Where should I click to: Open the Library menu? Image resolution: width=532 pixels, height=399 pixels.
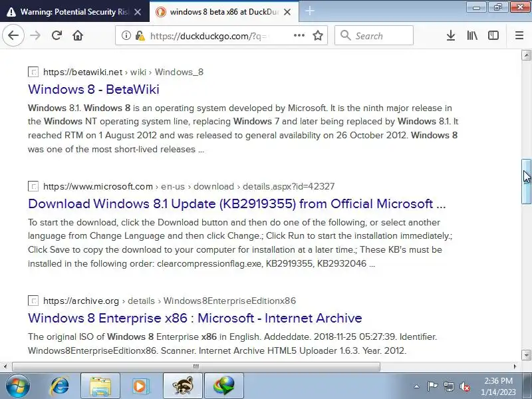(x=472, y=35)
